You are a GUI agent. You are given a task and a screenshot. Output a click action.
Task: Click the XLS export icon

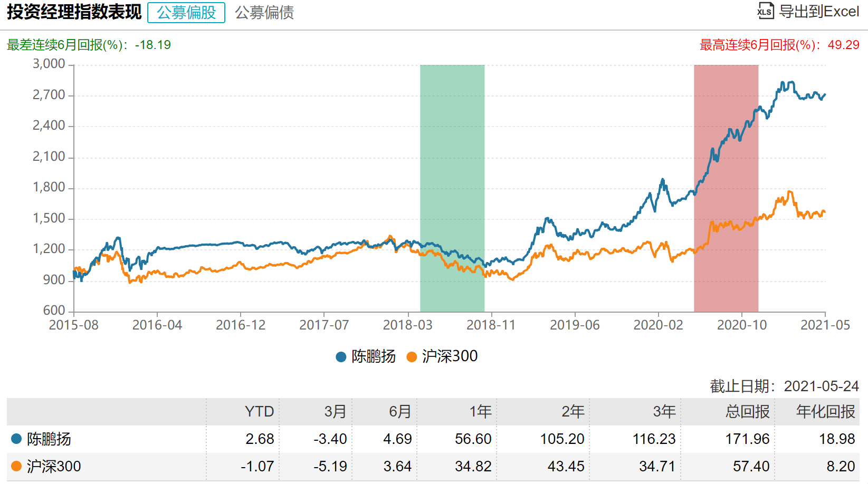(x=765, y=11)
